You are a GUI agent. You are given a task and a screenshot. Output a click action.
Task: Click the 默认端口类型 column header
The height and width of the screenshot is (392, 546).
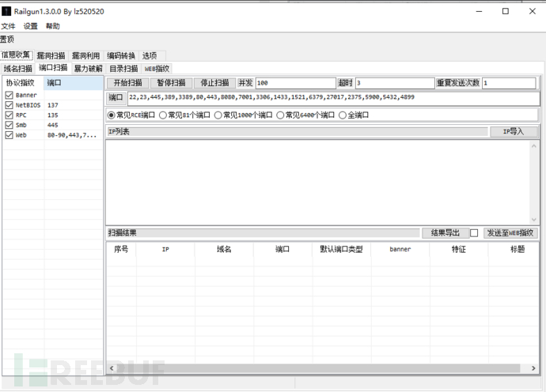(341, 249)
